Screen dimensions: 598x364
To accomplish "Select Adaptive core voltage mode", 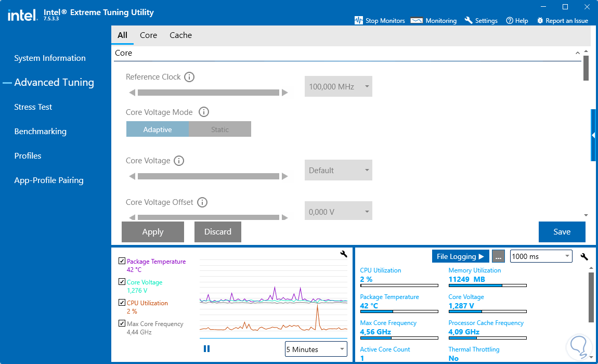I will (x=158, y=129).
